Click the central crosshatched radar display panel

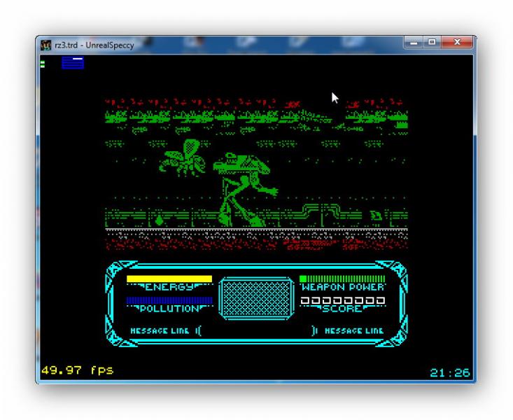(256, 297)
